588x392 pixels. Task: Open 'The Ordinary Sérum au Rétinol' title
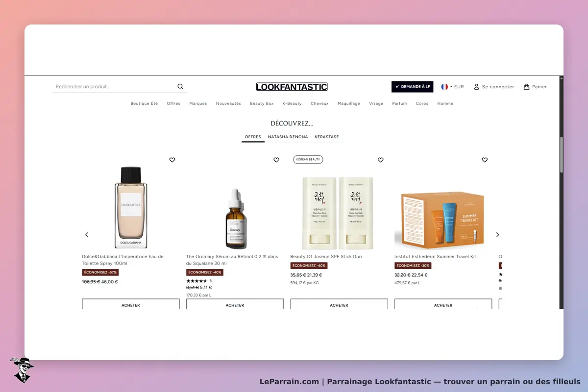coord(232,260)
